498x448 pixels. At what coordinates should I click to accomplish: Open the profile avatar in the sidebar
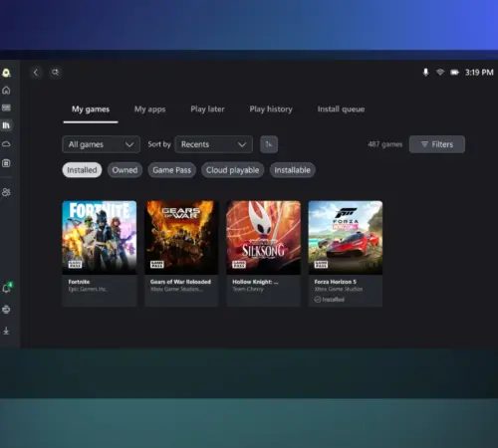6,73
